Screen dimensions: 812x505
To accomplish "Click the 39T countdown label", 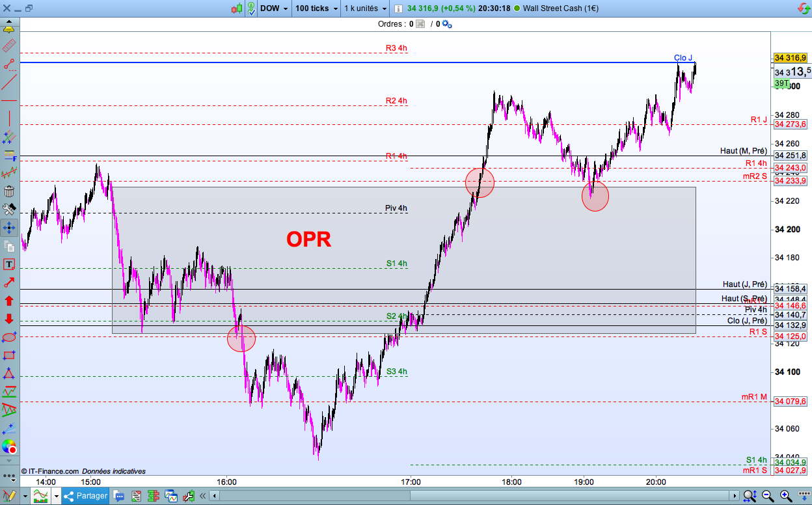I will (x=781, y=84).
